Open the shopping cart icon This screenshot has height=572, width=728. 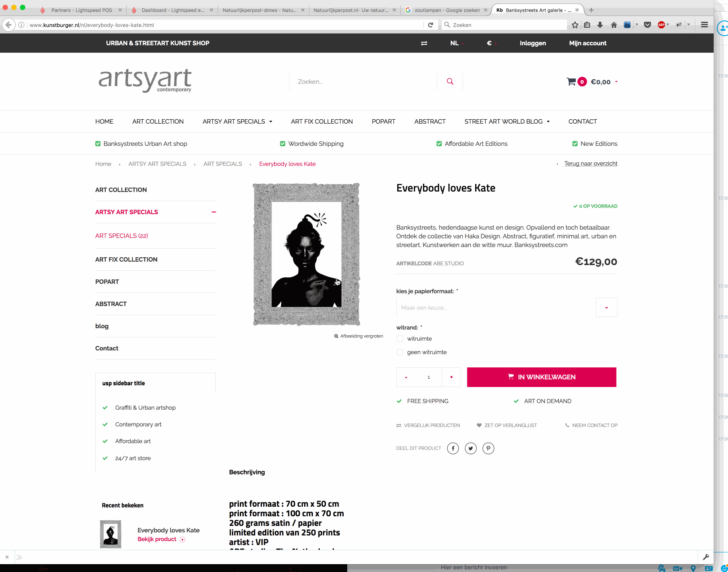pos(571,81)
